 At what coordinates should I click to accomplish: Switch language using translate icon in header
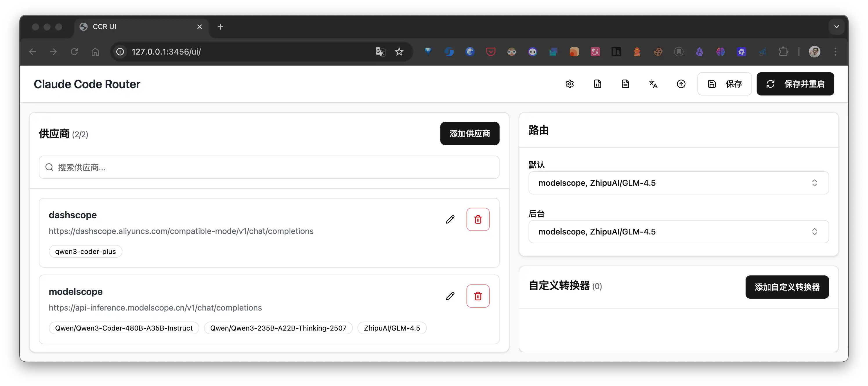[x=653, y=84]
